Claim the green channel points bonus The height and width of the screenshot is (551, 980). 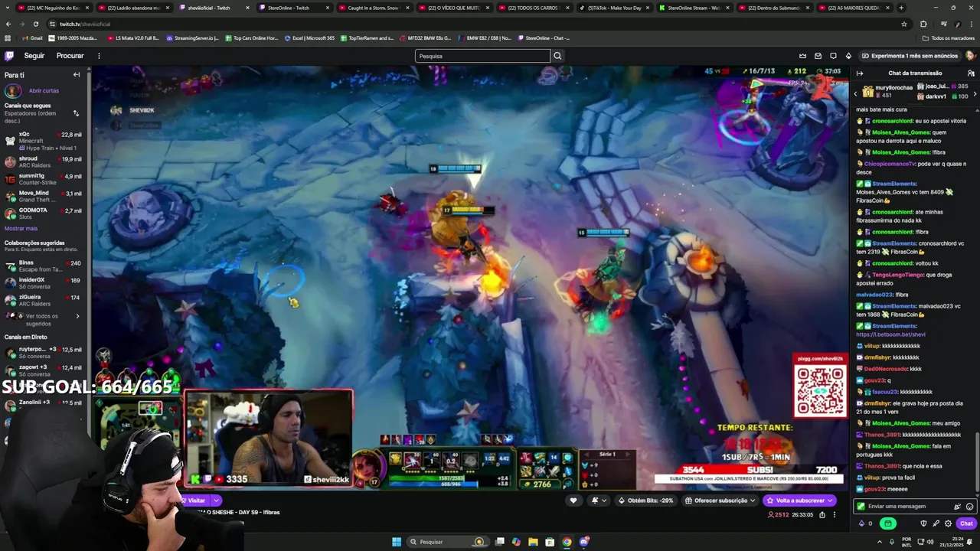pos(888,523)
